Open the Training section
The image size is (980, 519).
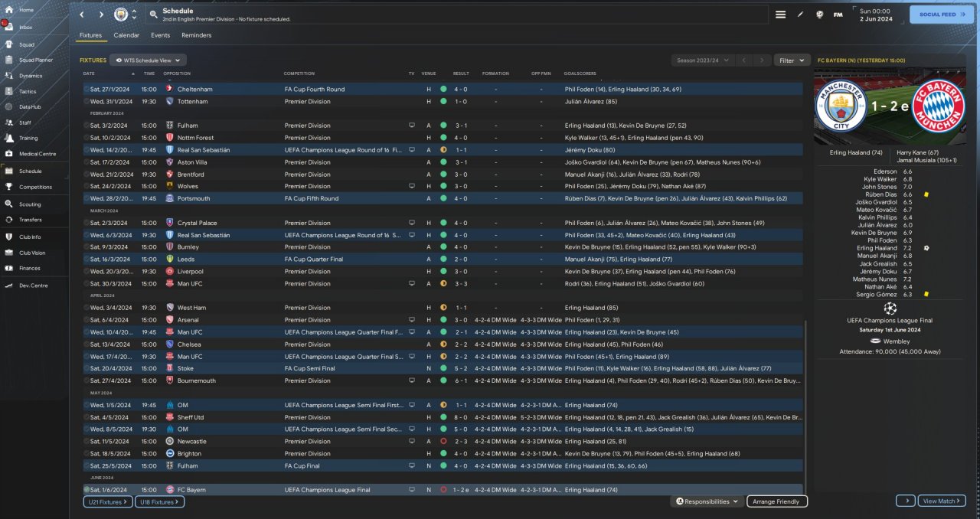34,139
